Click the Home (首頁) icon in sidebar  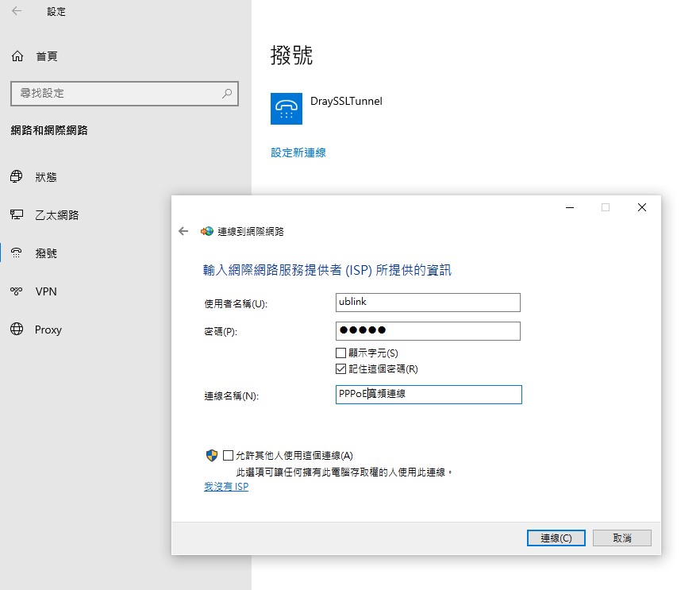[x=17, y=56]
